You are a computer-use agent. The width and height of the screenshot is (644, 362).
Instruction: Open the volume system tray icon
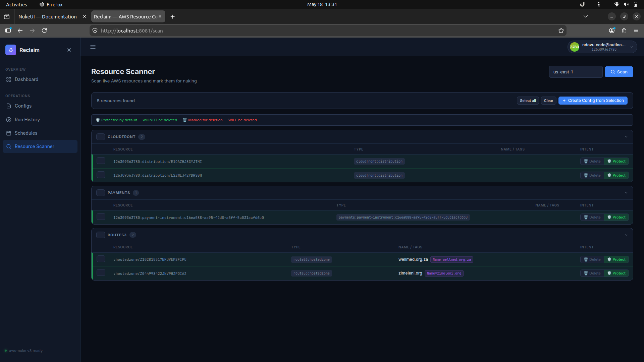pos(626,4)
